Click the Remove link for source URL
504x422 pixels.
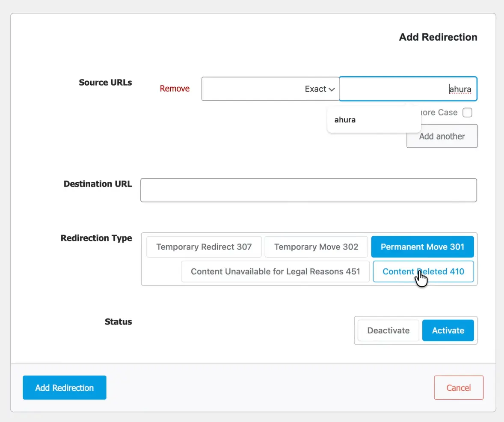tap(175, 89)
